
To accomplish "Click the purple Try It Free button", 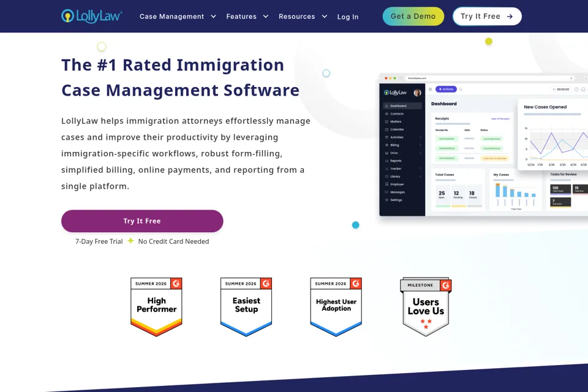I will tap(142, 221).
